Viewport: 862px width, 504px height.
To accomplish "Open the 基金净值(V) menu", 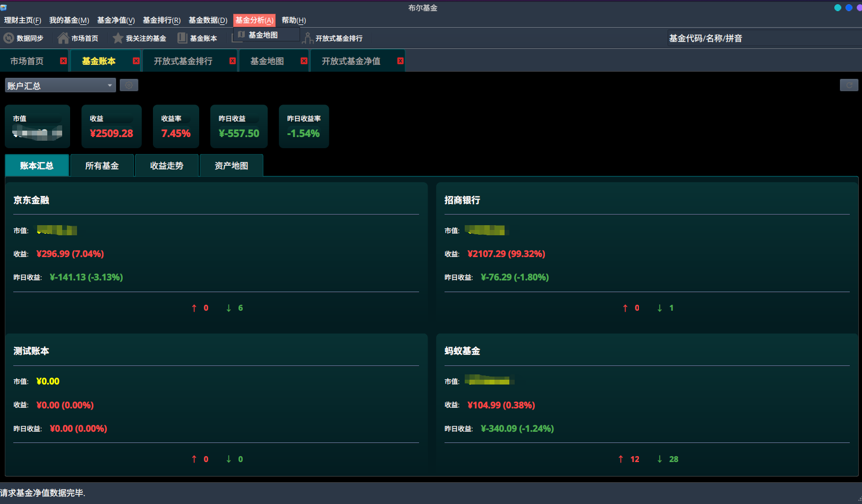I will (116, 20).
